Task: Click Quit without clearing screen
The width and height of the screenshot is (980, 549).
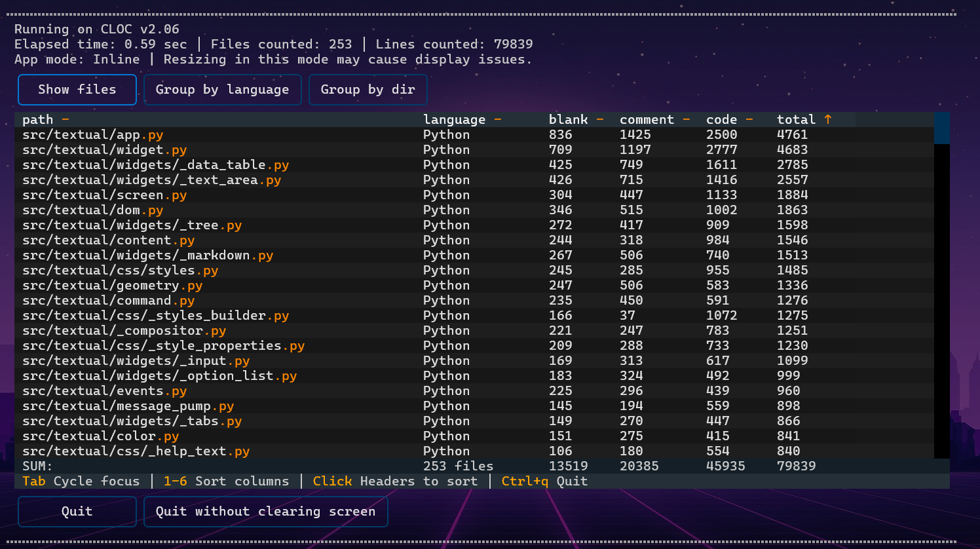Action: click(265, 512)
